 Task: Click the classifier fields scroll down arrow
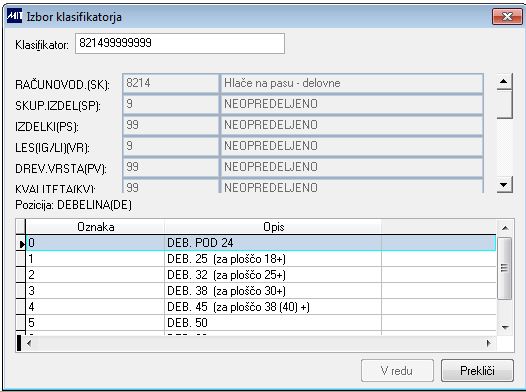[504, 184]
